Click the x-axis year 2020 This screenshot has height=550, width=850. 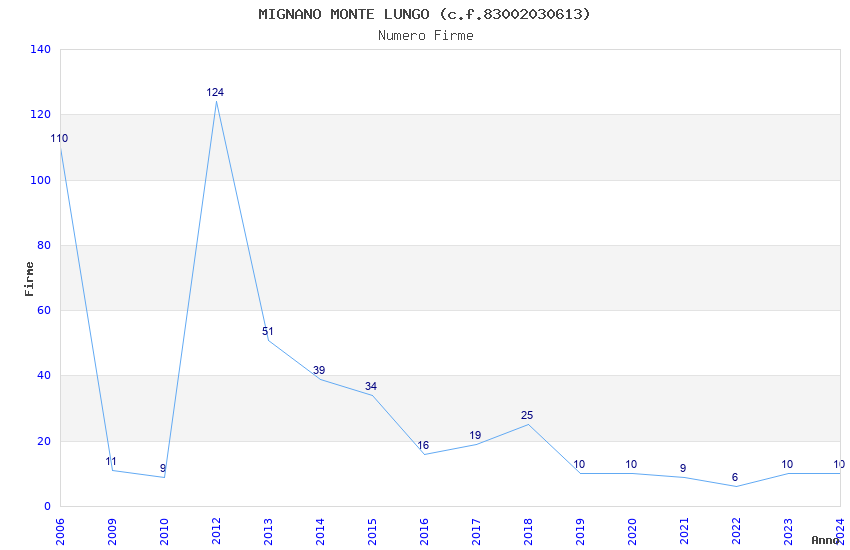(x=632, y=531)
